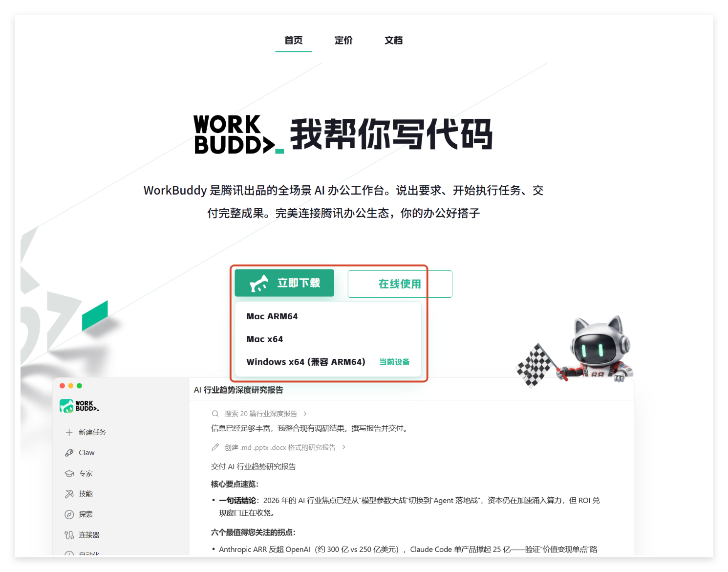The width and height of the screenshot is (728, 572).
Task: Click the yellow minimize window dot
Action: click(71, 386)
